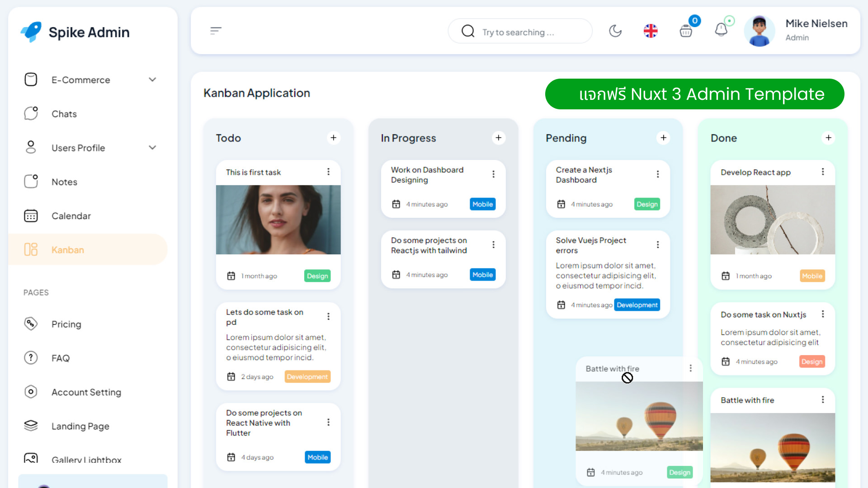Click the Spike Admin rocket logo
Screen dimensions: 868x488
coord(31,32)
